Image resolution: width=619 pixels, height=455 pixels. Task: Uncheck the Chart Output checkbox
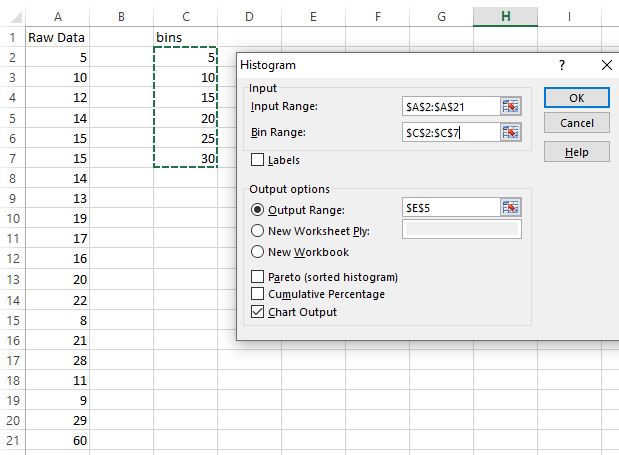pos(257,312)
